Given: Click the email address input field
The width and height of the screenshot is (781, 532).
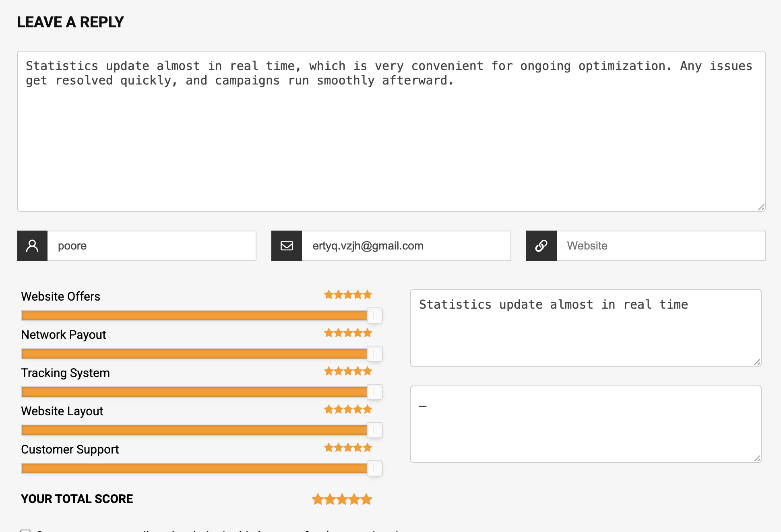Looking at the screenshot, I should pyautogui.click(x=406, y=246).
